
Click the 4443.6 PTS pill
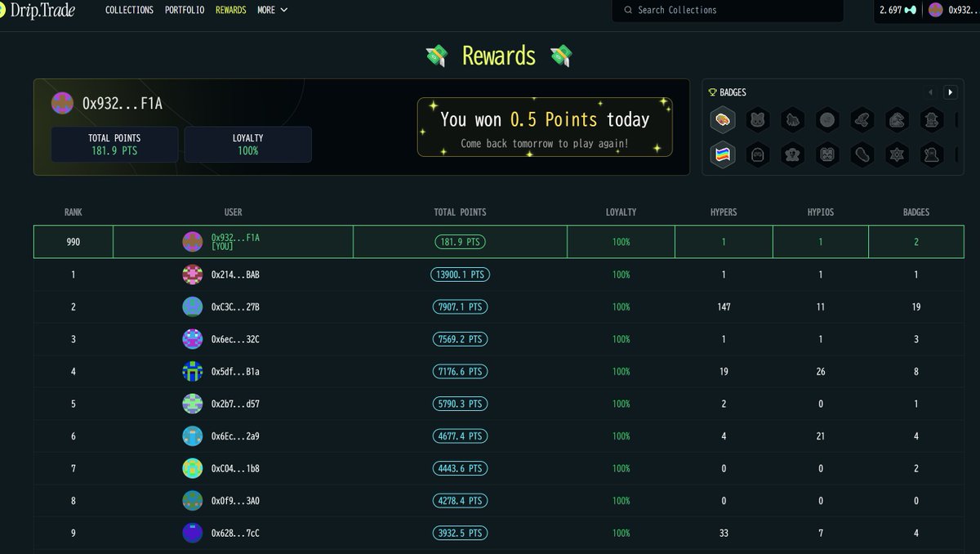pyautogui.click(x=460, y=468)
